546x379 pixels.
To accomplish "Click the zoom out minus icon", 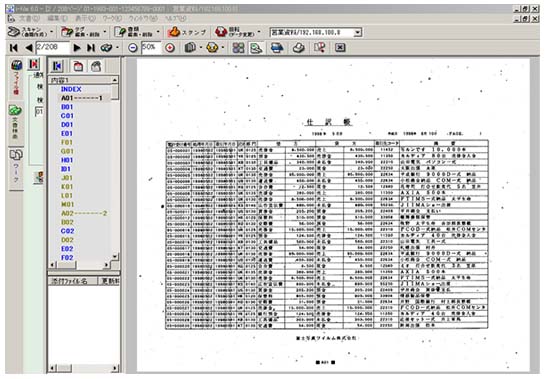I will pos(133,48).
